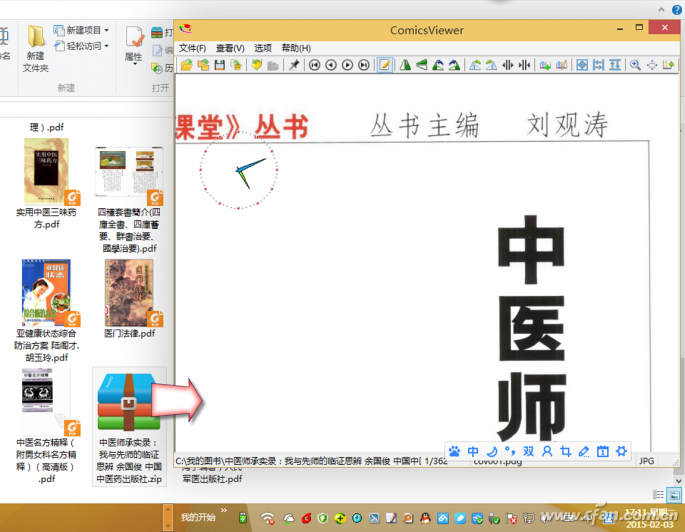685x532 pixels.
Task: Open the 文件(F) menu
Action: tap(193, 48)
